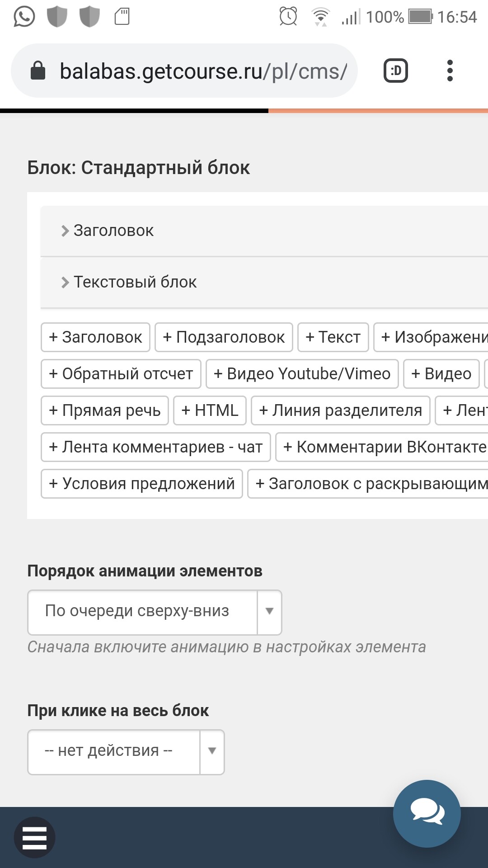Add Обратный отсчет countdown element

coord(121,374)
